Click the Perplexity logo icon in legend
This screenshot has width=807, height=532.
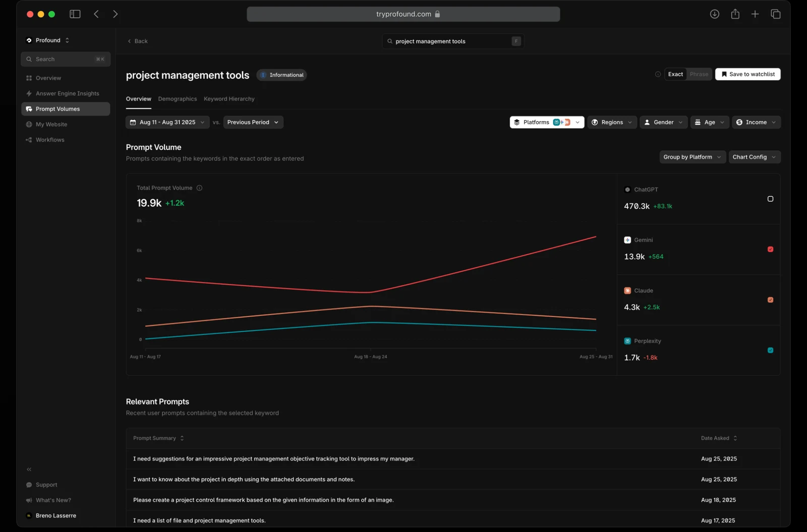(627, 341)
